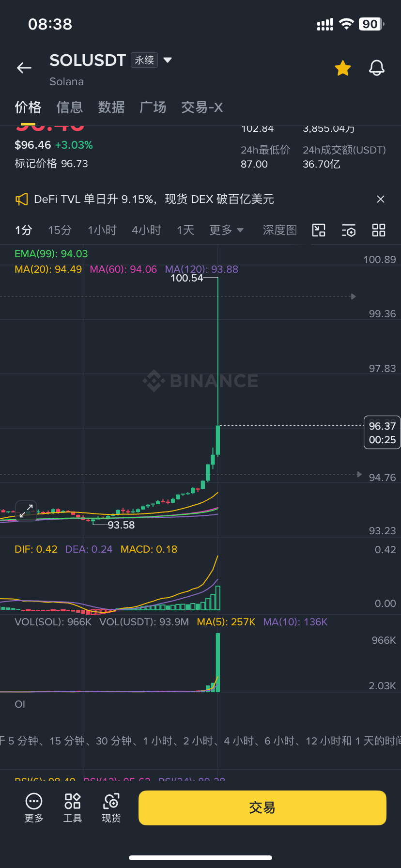Open the 更多 bottom menu icon
The height and width of the screenshot is (868, 401).
pos(34,808)
